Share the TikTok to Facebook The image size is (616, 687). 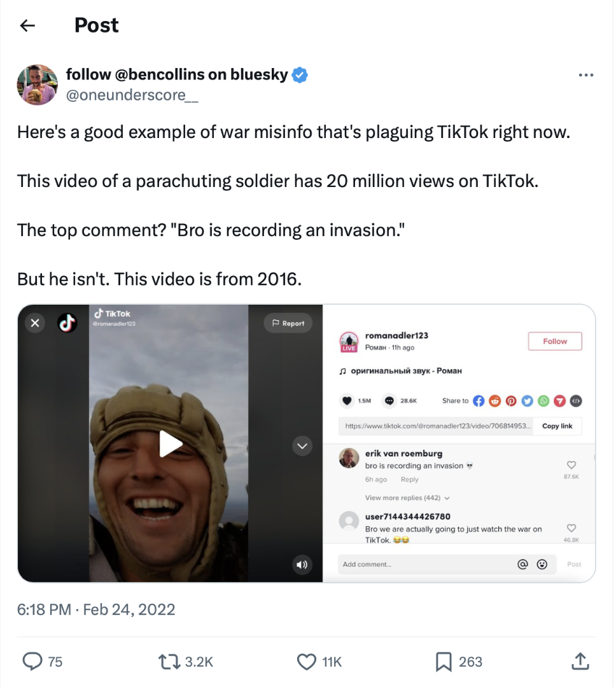click(479, 401)
